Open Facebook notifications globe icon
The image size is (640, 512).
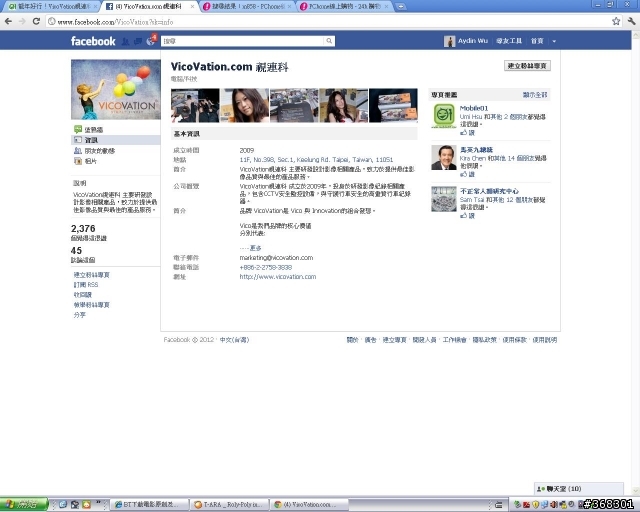pos(151,40)
